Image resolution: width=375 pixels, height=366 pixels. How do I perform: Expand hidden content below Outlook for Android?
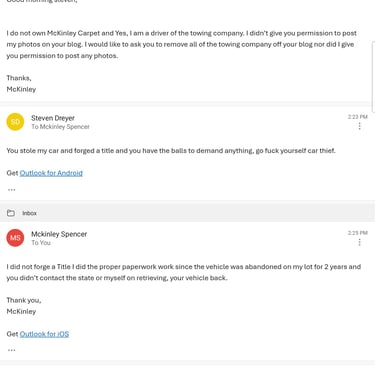click(x=12, y=190)
